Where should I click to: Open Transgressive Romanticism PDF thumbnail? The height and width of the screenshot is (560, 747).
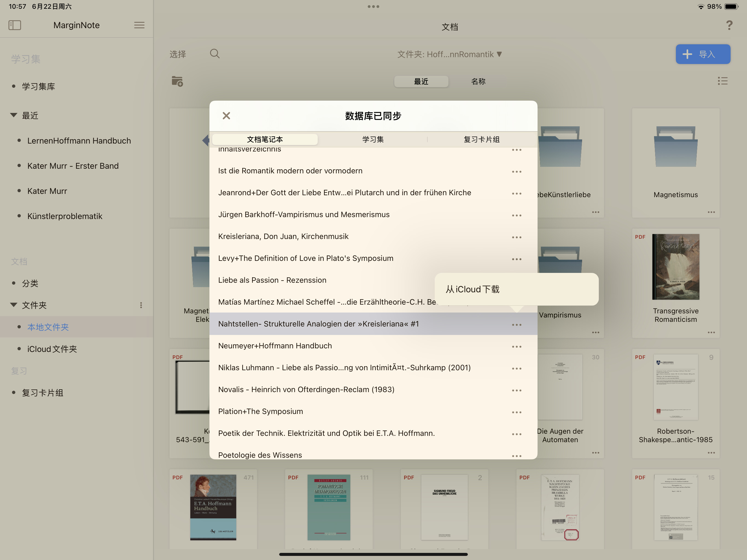click(675, 267)
